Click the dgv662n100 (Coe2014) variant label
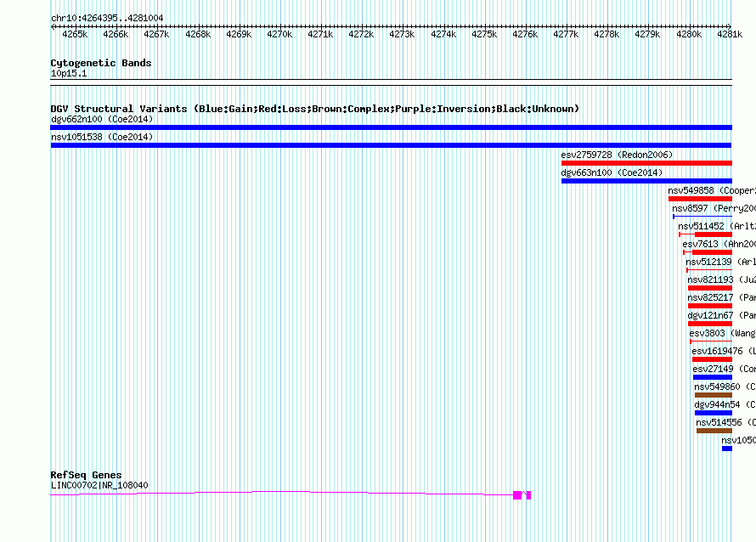756x542 pixels. 102,119
